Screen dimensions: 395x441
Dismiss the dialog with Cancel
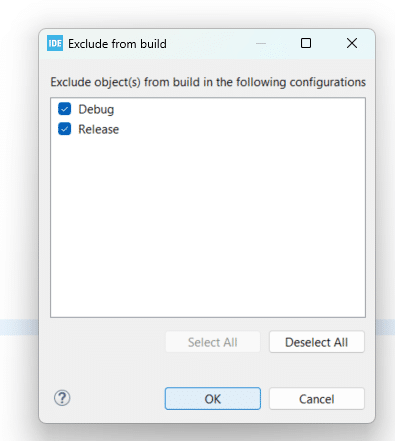(317, 399)
